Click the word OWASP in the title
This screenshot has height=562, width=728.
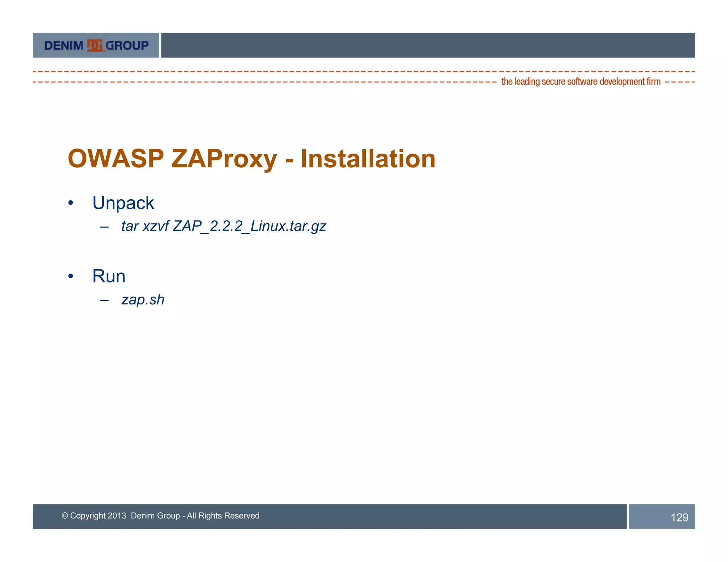pos(116,158)
